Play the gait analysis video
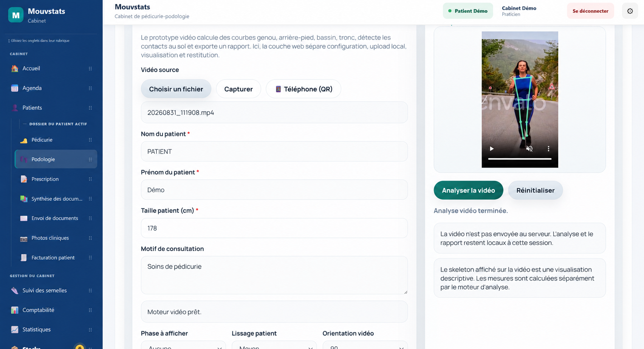This screenshot has height=349, width=644. 492,149
